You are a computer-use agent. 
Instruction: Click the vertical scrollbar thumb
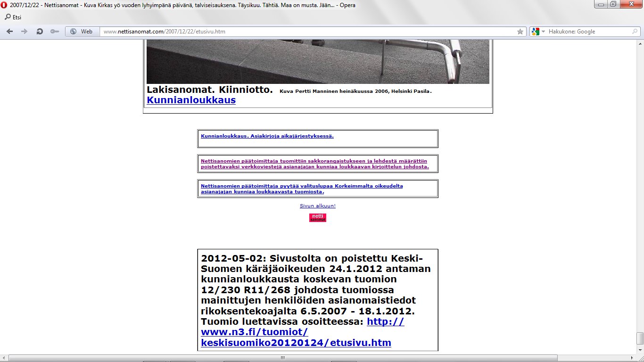pos(640,338)
